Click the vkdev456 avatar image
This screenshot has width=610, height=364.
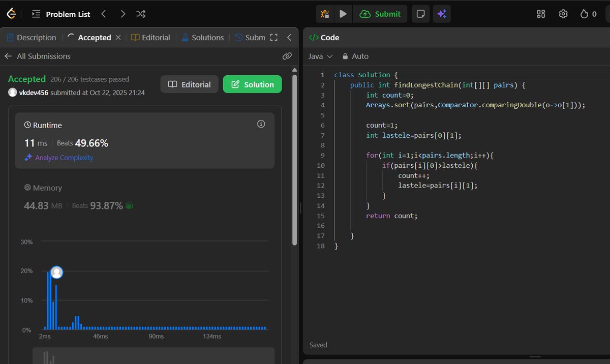[13, 93]
